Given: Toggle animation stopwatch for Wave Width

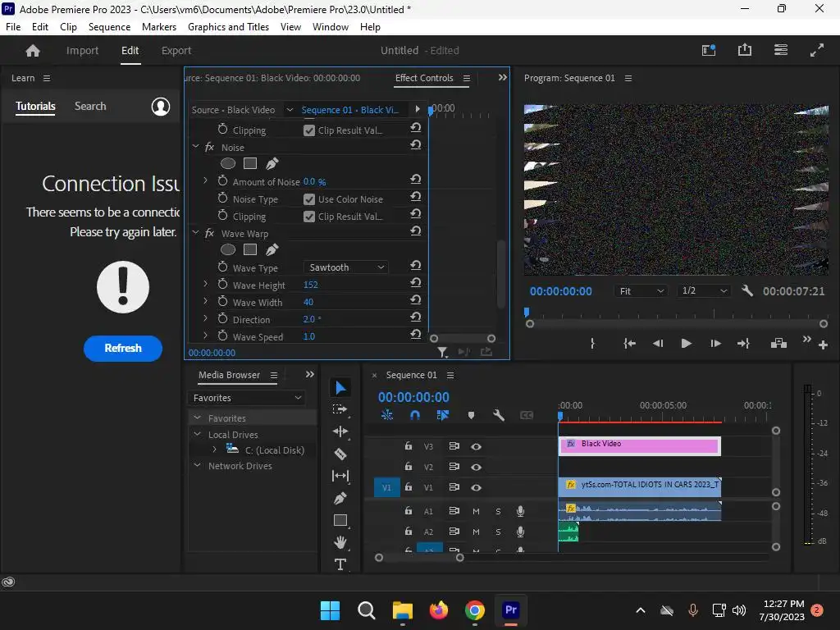Looking at the screenshot, I should pyautogui.click(x=223, y=302).
